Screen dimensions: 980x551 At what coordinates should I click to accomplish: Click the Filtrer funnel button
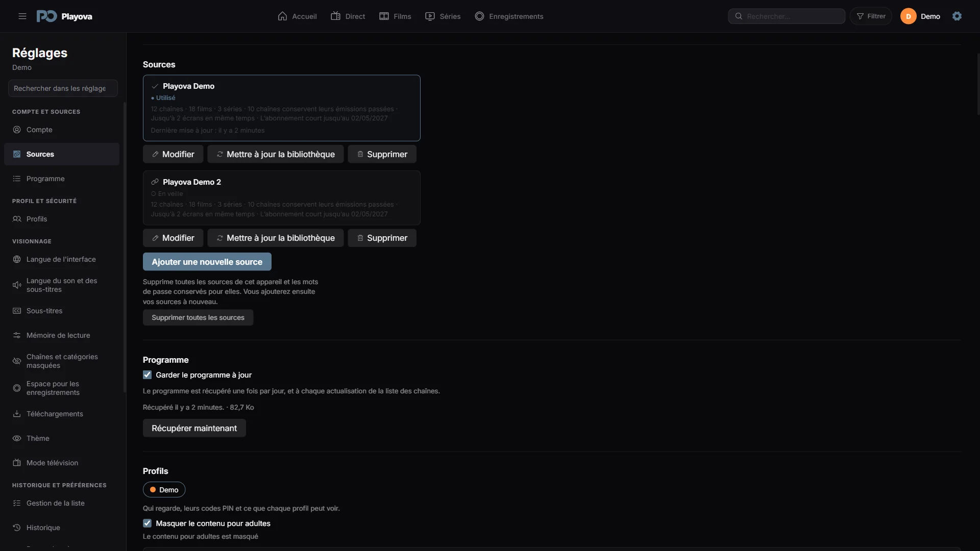coord(871,16)
